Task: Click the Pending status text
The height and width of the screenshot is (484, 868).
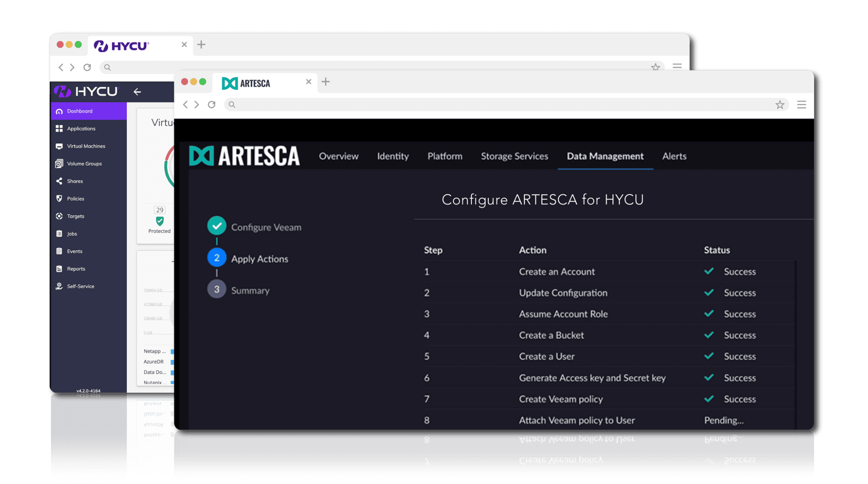Action: [723, 420]
